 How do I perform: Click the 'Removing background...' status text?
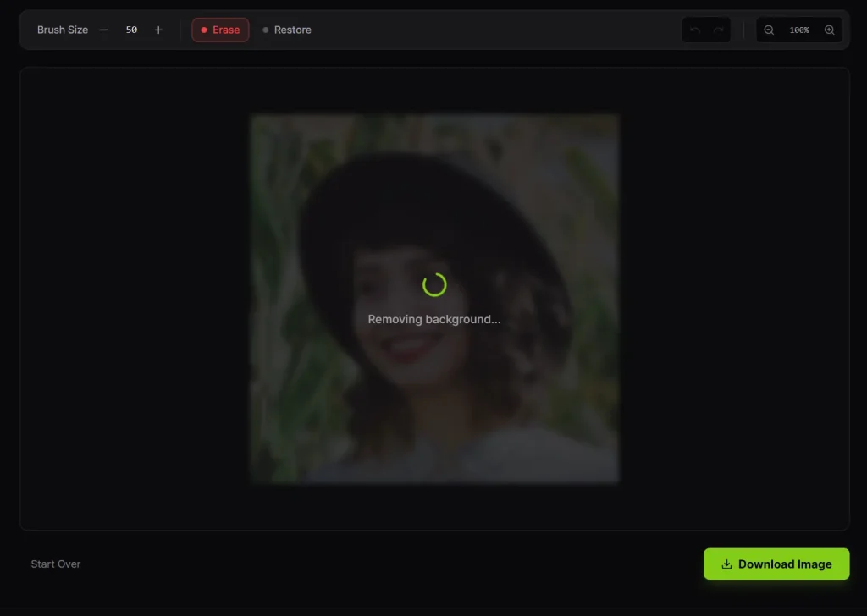coord(434,319)
